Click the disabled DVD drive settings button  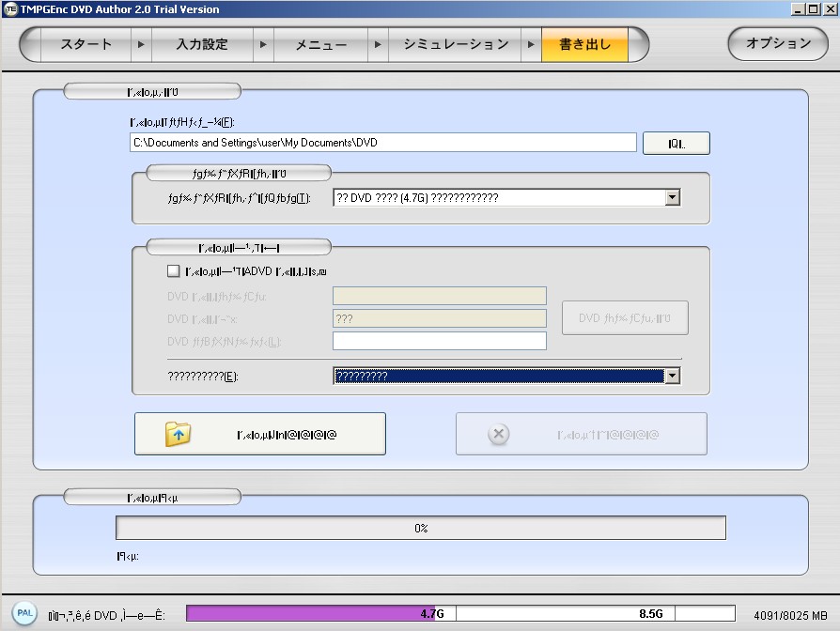(625, 318)
